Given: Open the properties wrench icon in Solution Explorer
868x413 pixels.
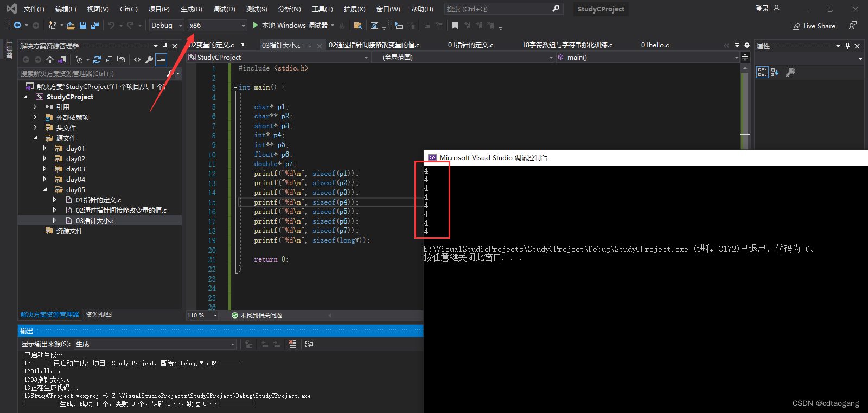Looking at the screenshot, I should point(149,60).
